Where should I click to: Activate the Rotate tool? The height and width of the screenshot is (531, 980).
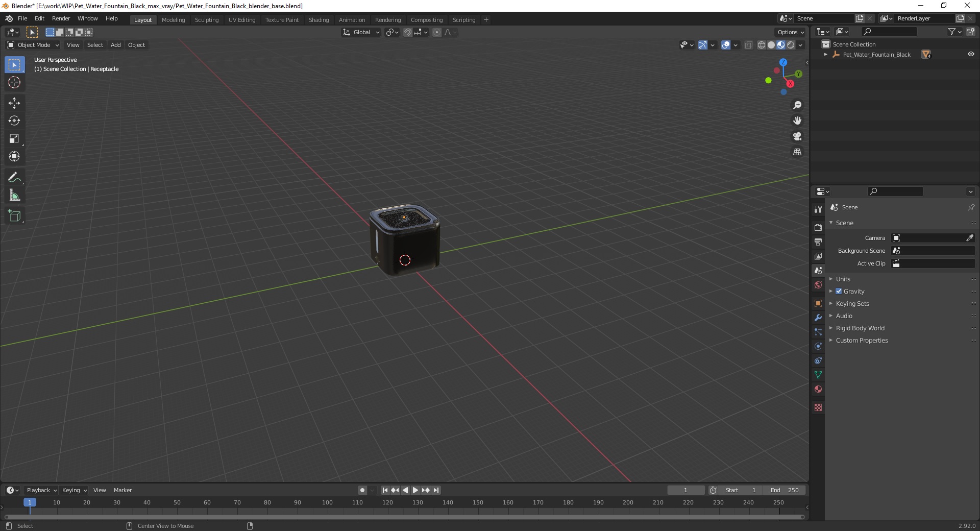point(14,121)
